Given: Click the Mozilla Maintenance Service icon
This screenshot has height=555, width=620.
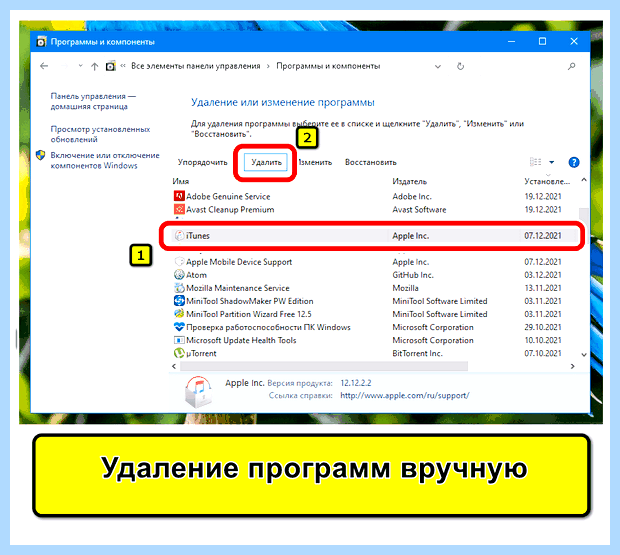Looking at the screenshot, I should [179, 287].
